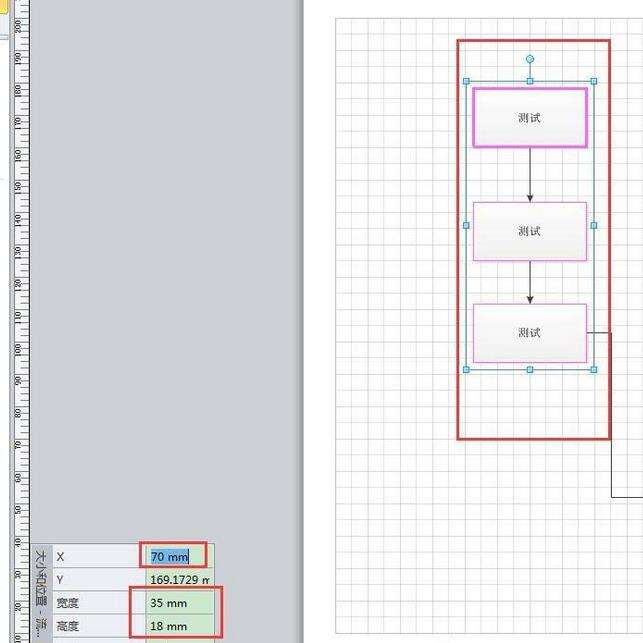Select the Y label cell in size panel
This screenshot has height=643, width=643.
(99, 579)
